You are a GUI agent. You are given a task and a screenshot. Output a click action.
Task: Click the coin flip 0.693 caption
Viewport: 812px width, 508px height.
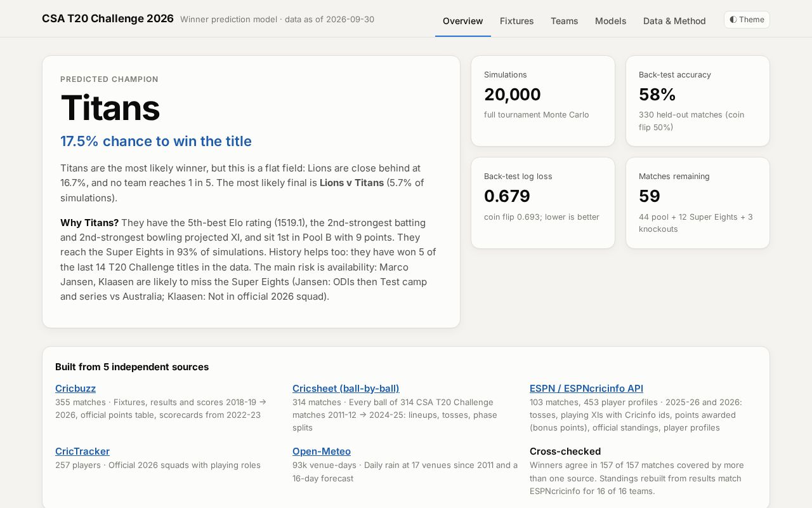click(542, 217)
